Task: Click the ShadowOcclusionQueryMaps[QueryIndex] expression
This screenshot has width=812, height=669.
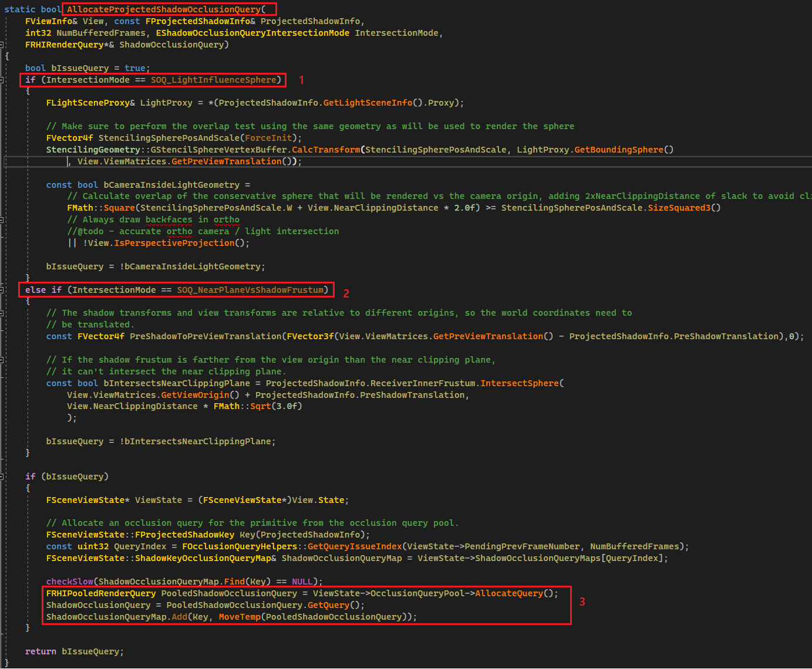Action: click(569, 558)
